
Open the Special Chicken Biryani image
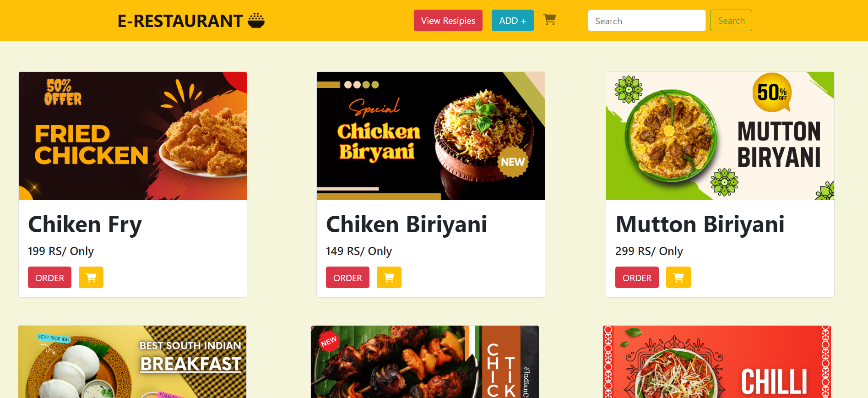tap(431, 136)
